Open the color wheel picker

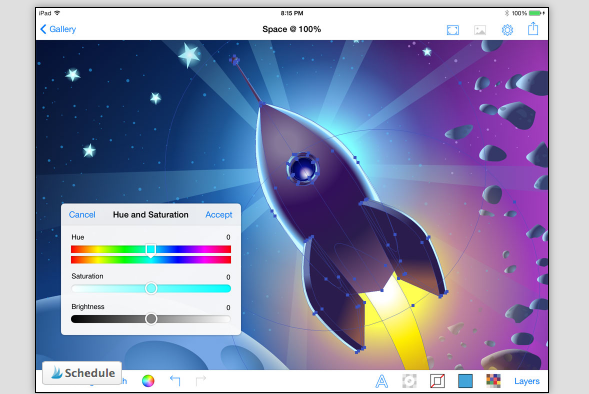[148, 381]
